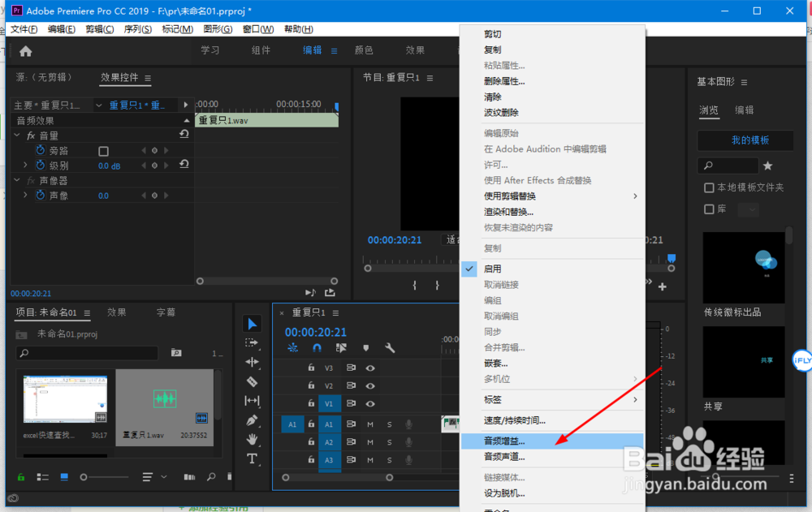Select the Selection tool arrow

coord(253,324)
